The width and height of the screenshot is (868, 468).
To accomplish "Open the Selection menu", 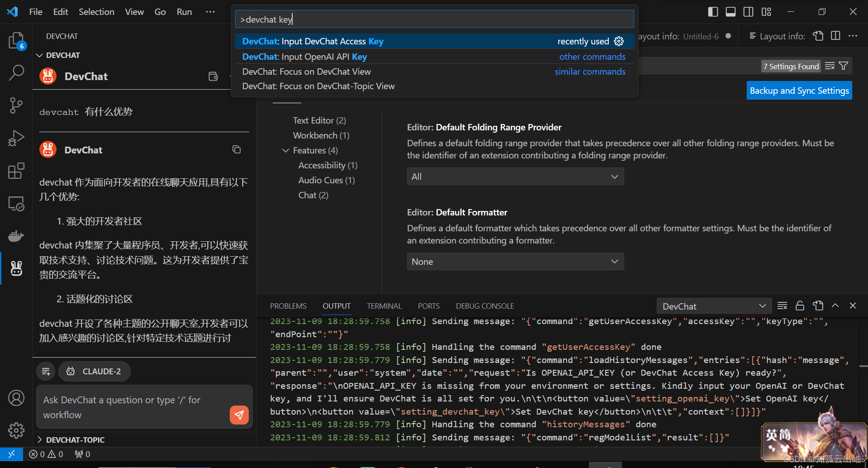I will pyautogui.click(x=96, y=12).
